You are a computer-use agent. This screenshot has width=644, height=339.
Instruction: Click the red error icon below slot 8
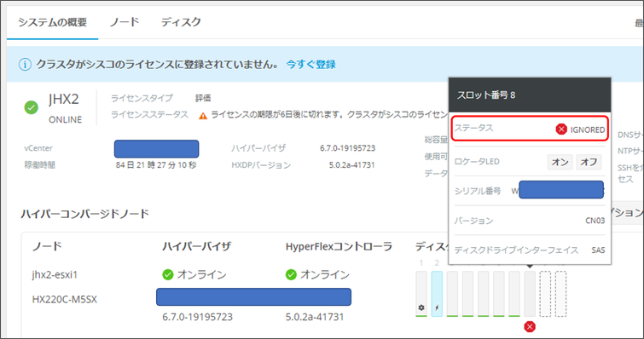point(530,327)
